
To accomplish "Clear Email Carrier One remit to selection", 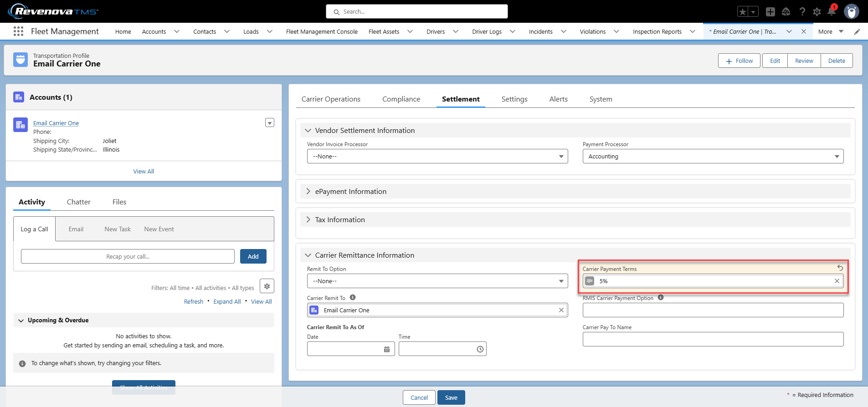I will point(561,310).
